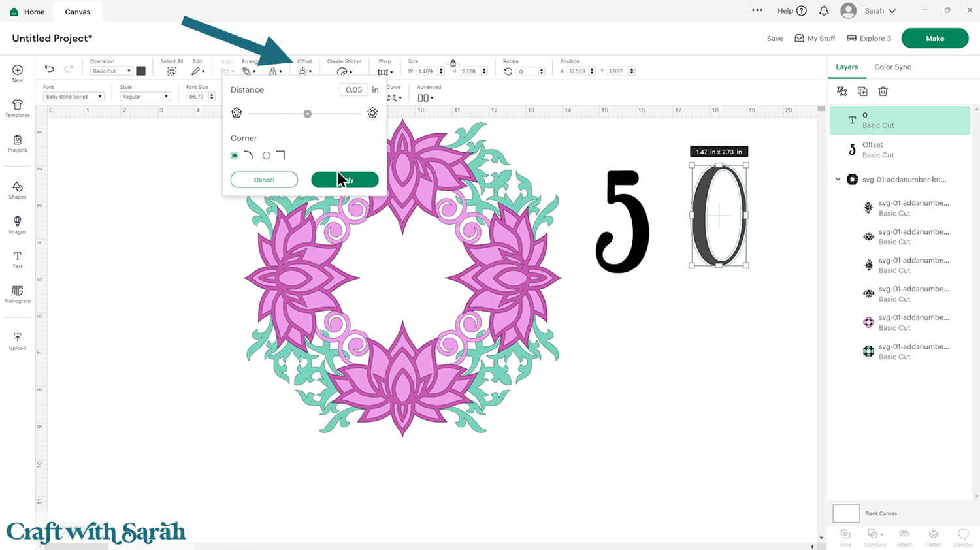Click the Select All icon
The image size is (980, 550).
click(x=172, y=71)
